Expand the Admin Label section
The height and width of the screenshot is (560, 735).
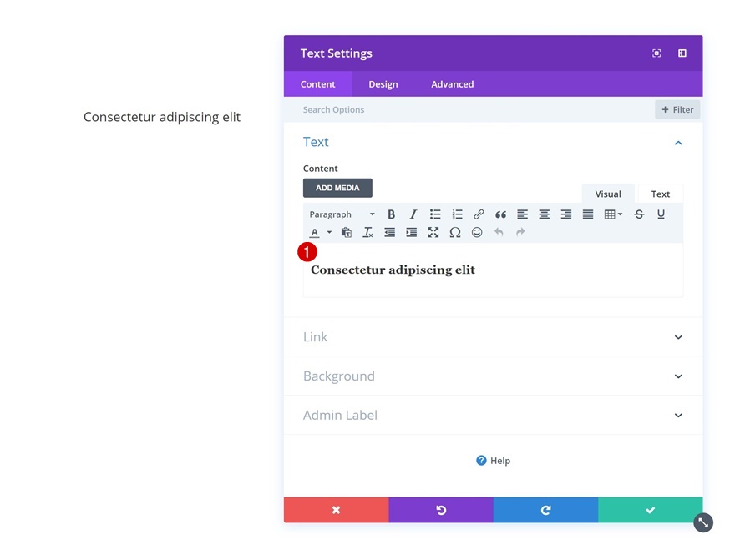tap(493, 416)
